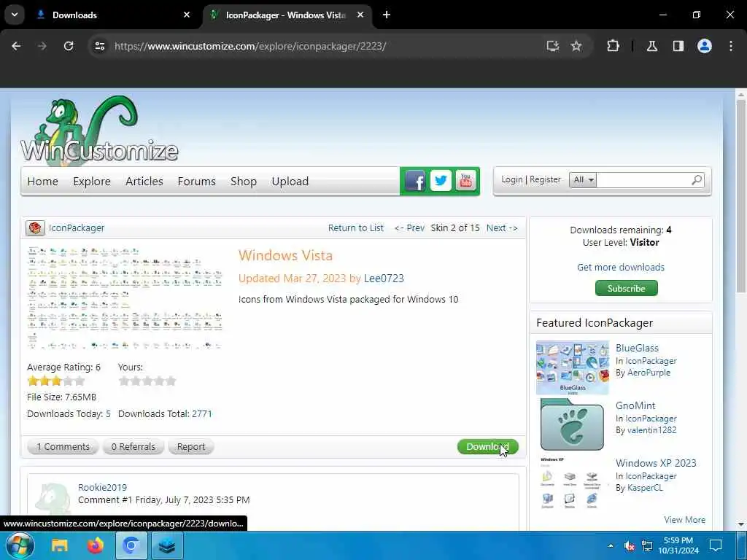Open the tab search chevron
The width and height of the screenshot is (747, 560).
(x=15, y=15)
